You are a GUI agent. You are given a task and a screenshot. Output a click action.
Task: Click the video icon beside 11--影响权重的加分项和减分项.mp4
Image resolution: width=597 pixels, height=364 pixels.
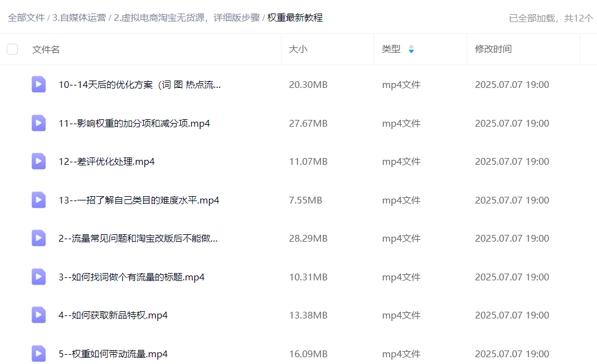[39, 123]
